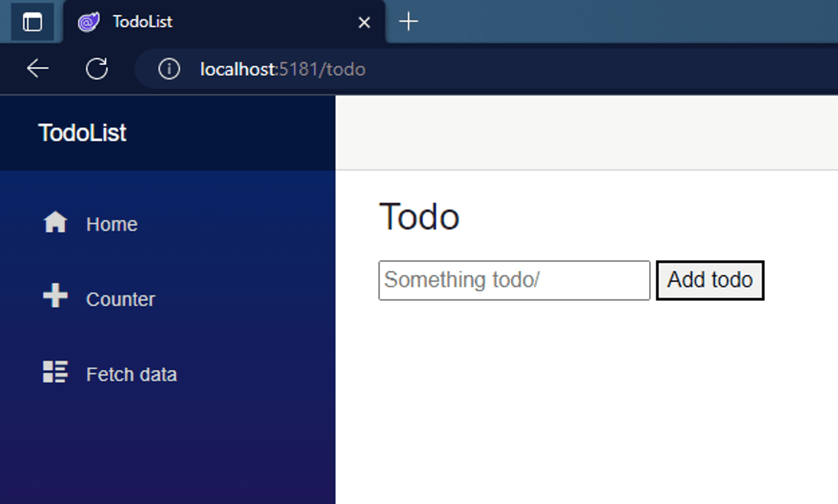Open the Counter page link
This screenshot has height=504, width=838.
pos(121,299)
